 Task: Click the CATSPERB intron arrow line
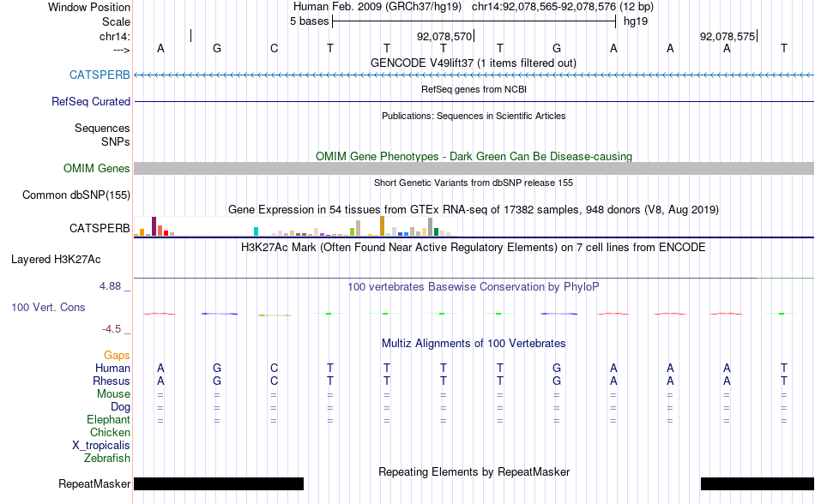[474, 75]
